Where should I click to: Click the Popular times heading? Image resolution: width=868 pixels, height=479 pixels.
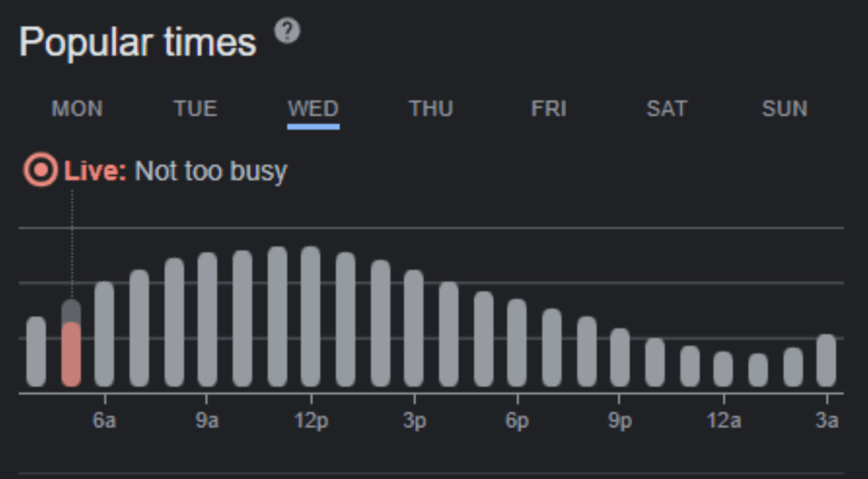137,42
